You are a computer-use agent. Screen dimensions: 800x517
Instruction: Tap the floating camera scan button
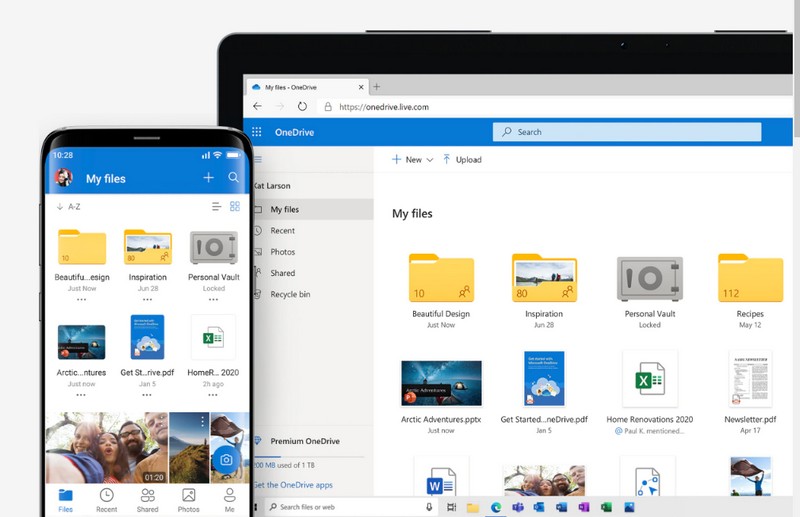226,459
